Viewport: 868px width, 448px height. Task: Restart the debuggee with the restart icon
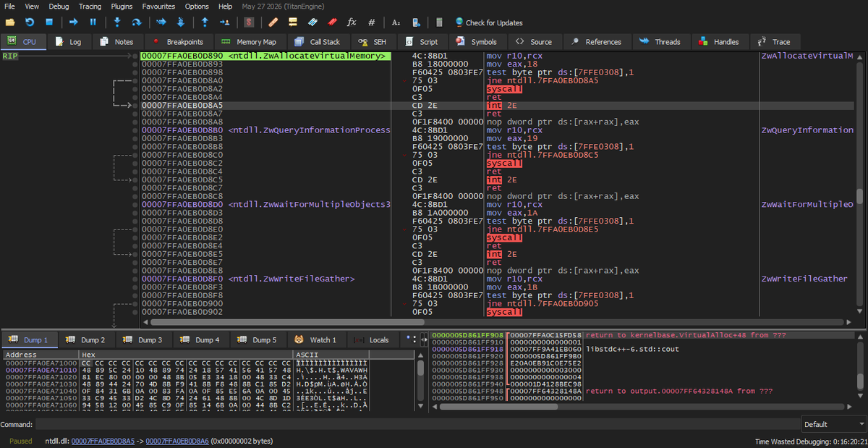tap(30, 22)
